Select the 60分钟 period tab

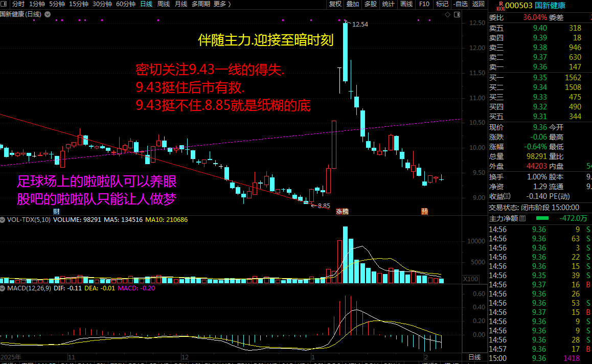tap(126, 4)
